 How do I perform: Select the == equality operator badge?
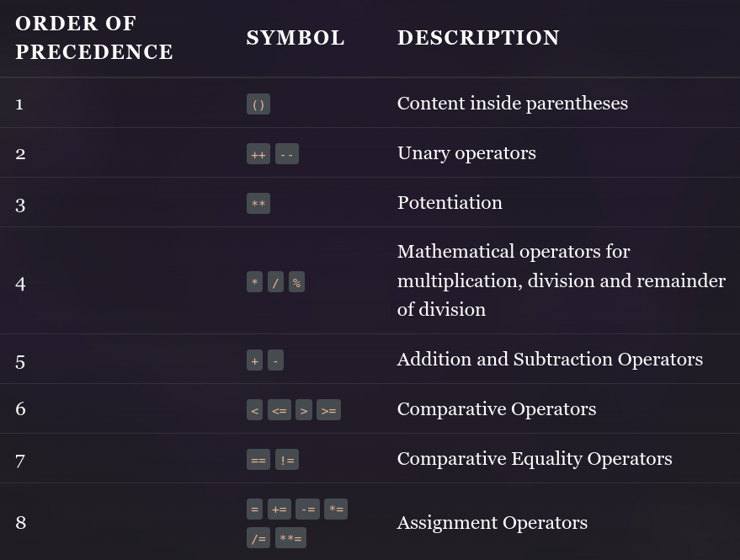[258, 460]
